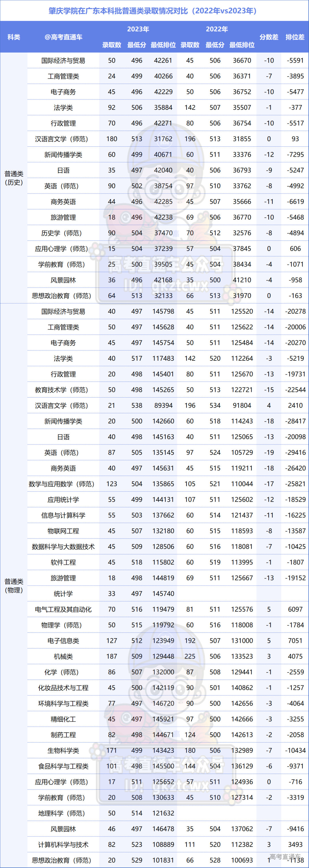This screenshot has height=868, width=309.
Task: Select the 普通类(物理) category cell
Action: pyautogui.click(x=13, y=586)
